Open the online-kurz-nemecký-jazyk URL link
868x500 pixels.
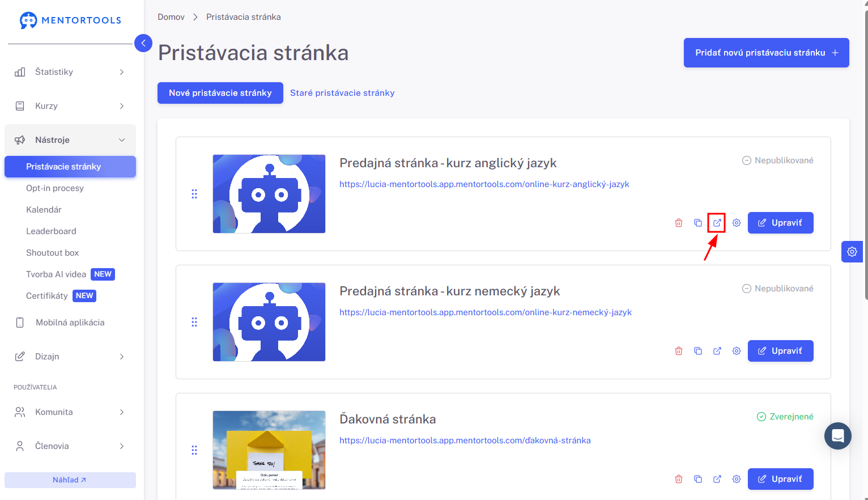pyautogui.click(x=486, y=312)
